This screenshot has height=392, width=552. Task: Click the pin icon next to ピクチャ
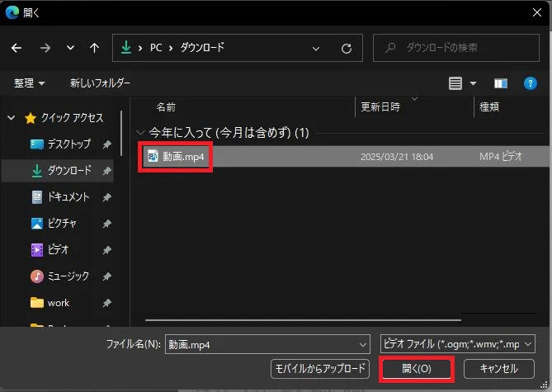tap(106, 224)
